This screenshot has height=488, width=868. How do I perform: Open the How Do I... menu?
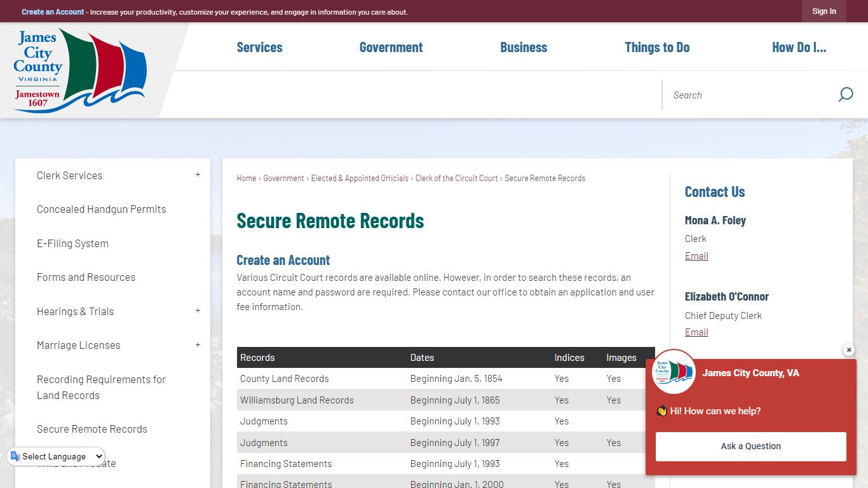pos(799,47)
